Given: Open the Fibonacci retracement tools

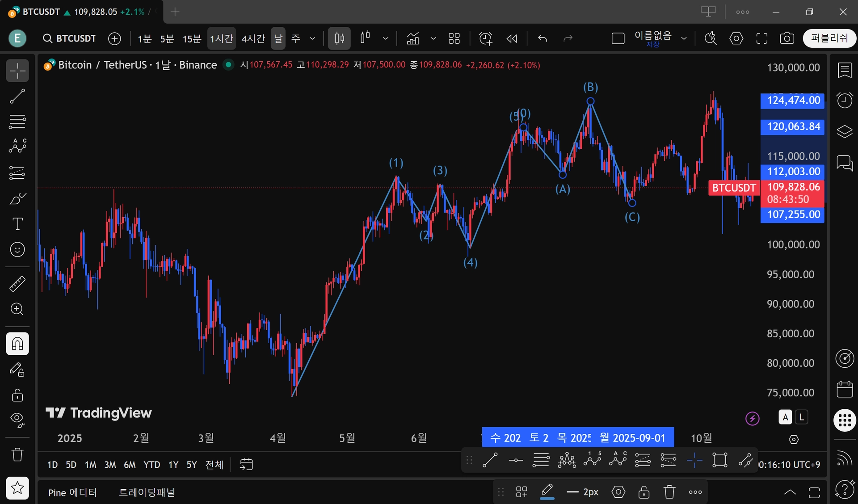Looking at the screenshot, I should point(17,121).
